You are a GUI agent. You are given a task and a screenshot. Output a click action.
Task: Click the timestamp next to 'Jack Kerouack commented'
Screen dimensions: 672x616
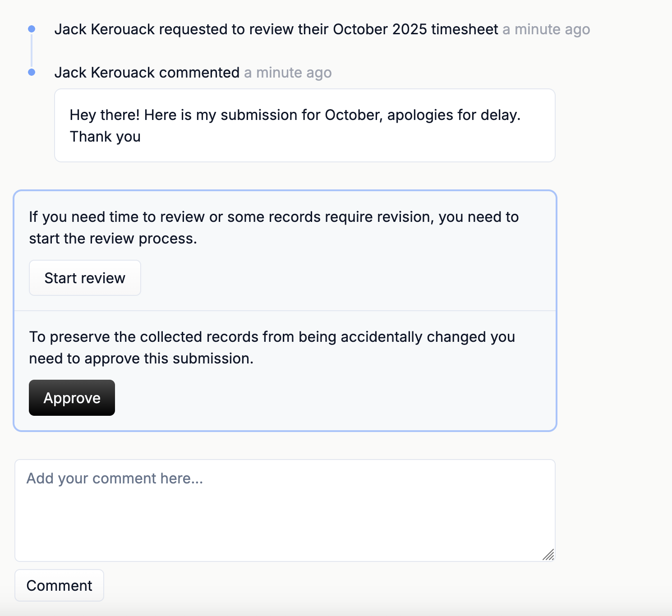[288, 73]
